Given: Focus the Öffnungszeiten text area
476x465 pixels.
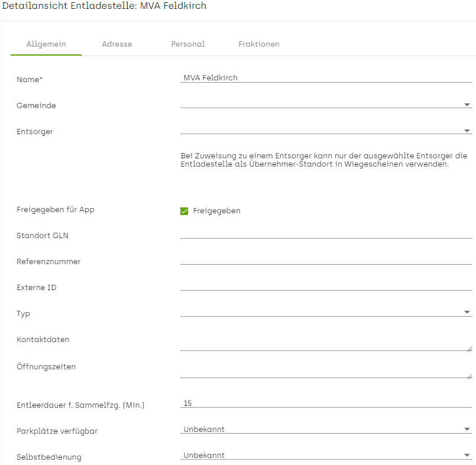Looking at the screenshot, I should (326, 370).
